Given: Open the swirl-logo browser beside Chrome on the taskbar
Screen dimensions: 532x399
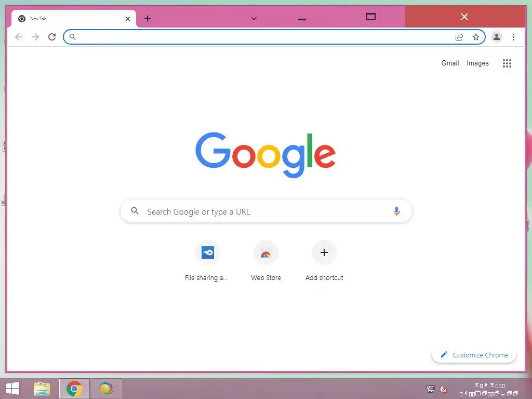Looking at the screenshot, I should click(106, 389).
